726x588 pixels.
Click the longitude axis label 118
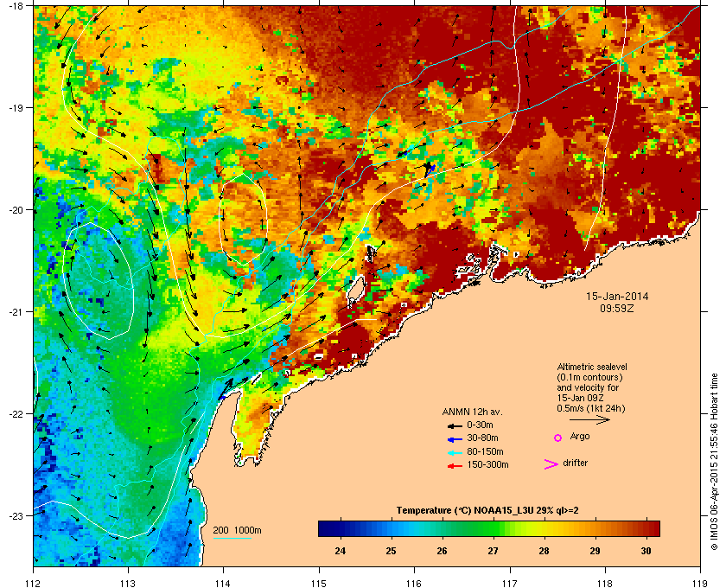pos(605,583)
